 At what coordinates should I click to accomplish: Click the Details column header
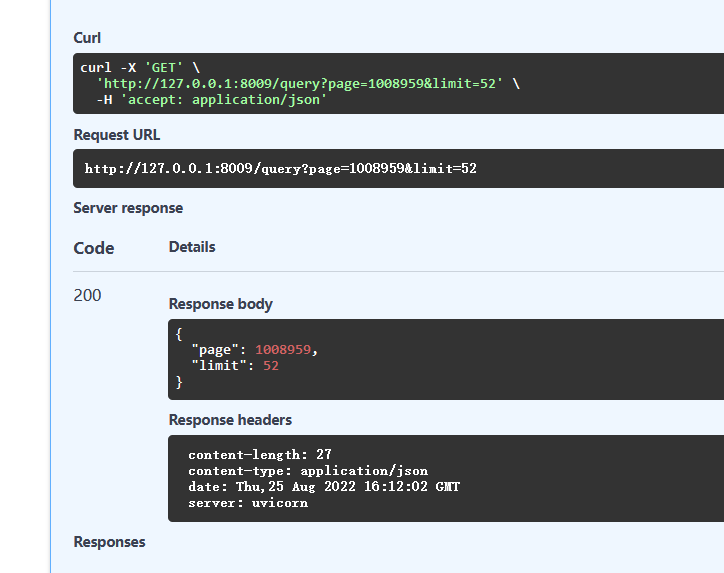[192, 247]
